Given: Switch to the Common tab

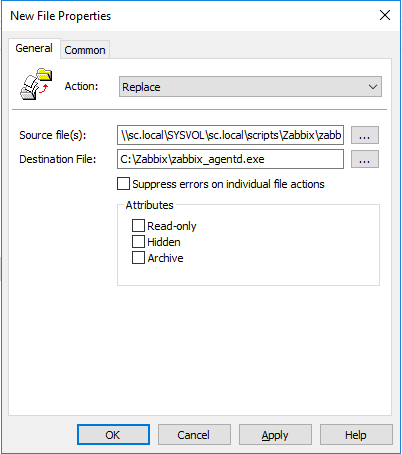Looking at the screenshot, I should (x=85, y=50).
